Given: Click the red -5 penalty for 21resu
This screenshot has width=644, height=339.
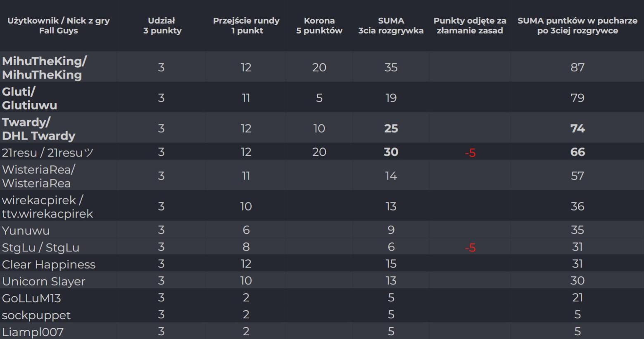Looking at the screenshot, I should (470, 153).
